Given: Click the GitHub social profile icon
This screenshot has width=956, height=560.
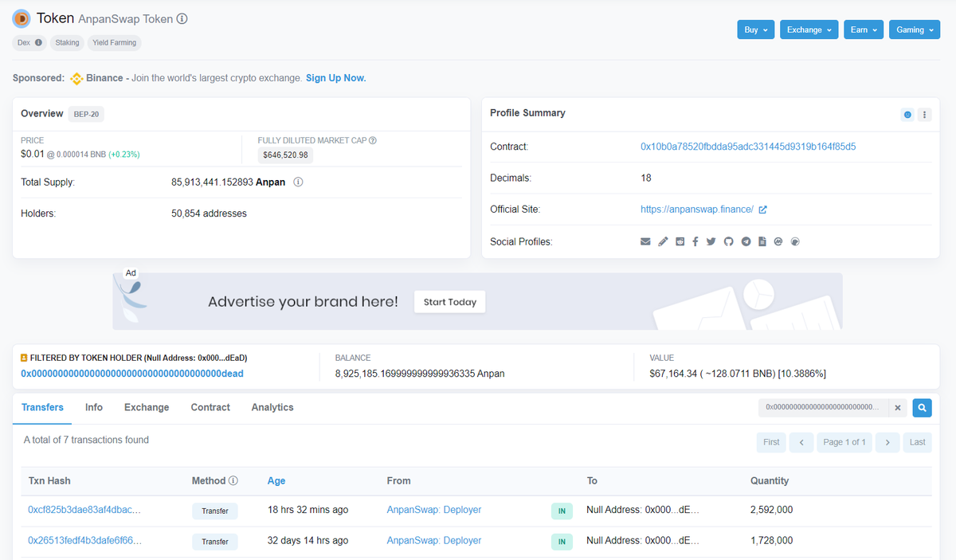Looking at the screenshot, I should 728,241.
